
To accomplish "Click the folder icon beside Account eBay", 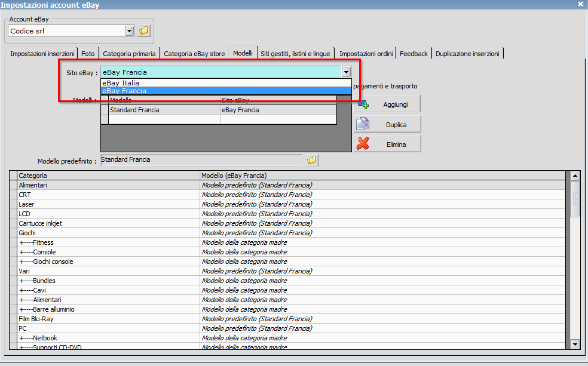I will pyautogui.click(x=143, y=30).
